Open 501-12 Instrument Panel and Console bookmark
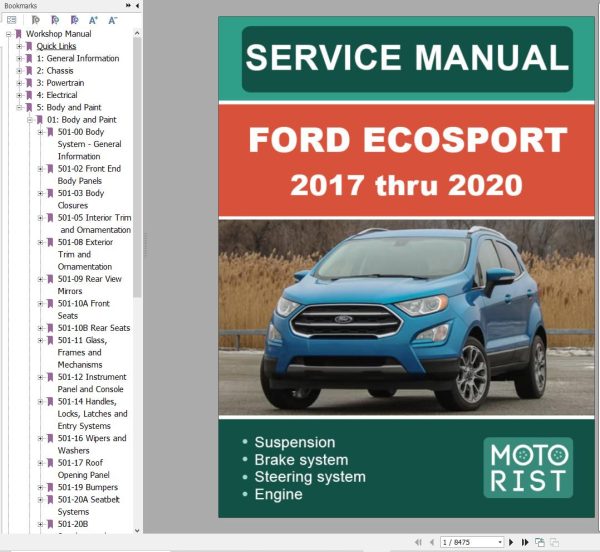600x552 pixels. click(x=92, y=383)
